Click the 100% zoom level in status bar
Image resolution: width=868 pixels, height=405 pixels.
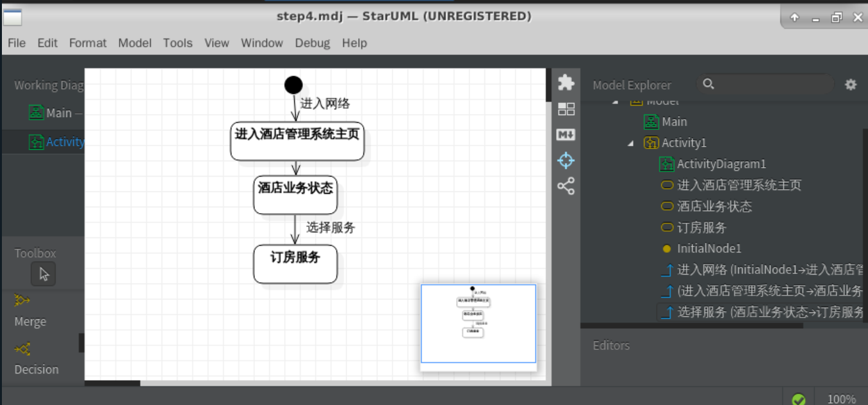(841, 399)
